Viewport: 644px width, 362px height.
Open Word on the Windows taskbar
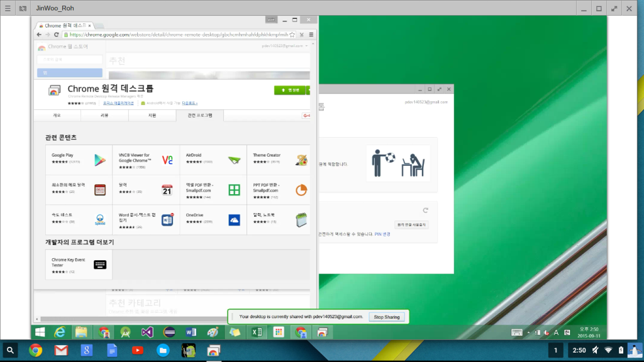[191, 332]
